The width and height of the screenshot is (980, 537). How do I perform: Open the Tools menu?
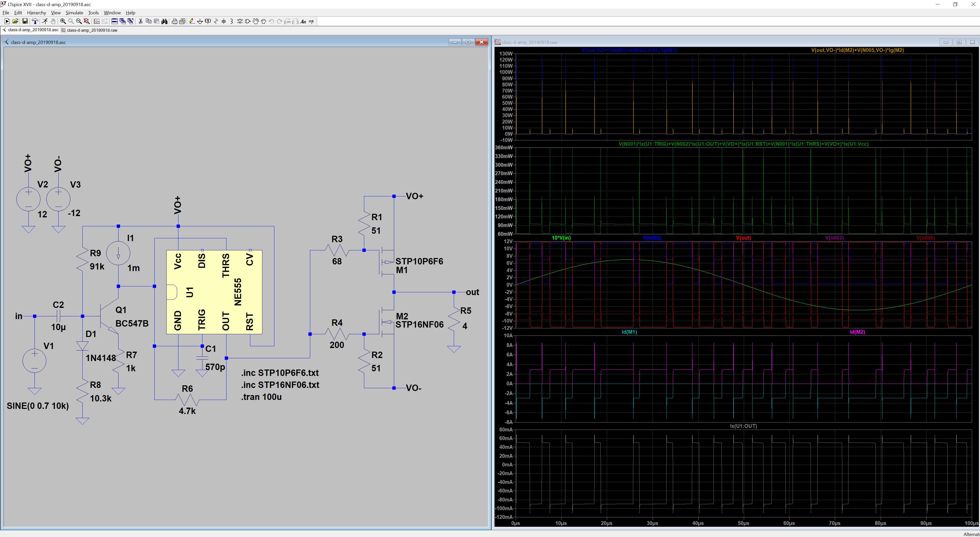pyautogui.click(x=93, y=13)
